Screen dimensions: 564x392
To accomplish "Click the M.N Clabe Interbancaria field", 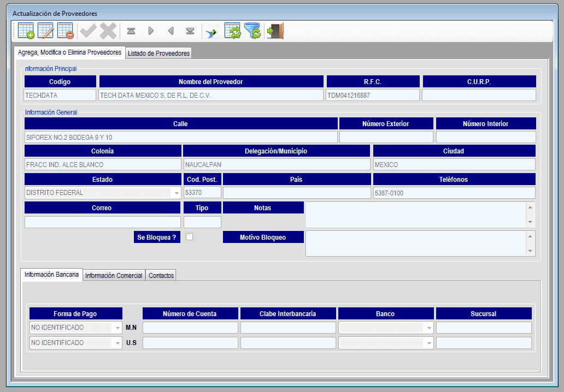I will [x=288, y=328].
